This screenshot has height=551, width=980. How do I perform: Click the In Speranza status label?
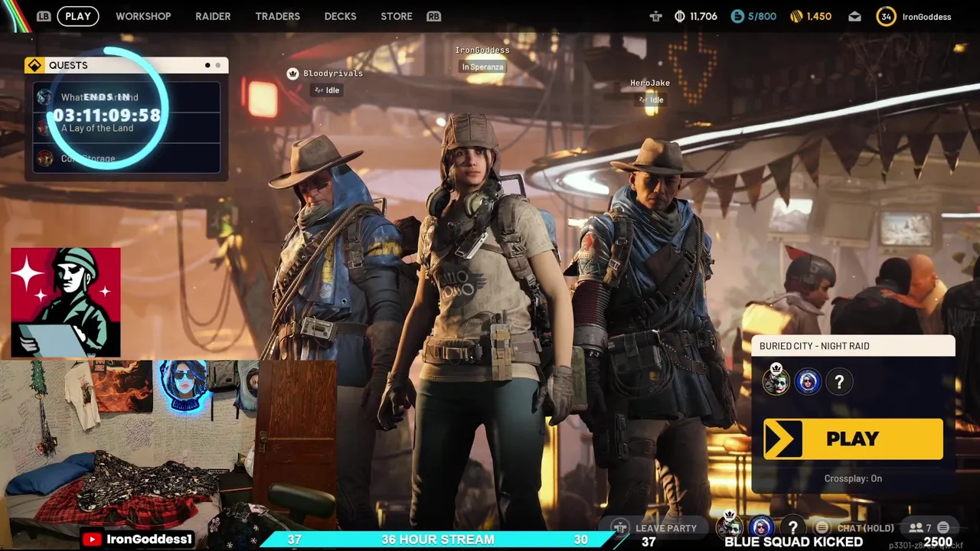pos(482,67)
